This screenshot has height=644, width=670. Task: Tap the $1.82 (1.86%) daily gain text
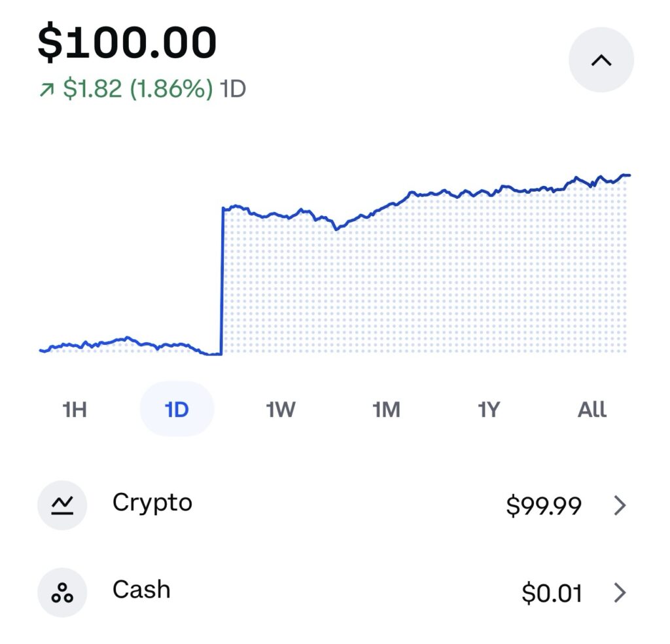[x=137, y=89]
